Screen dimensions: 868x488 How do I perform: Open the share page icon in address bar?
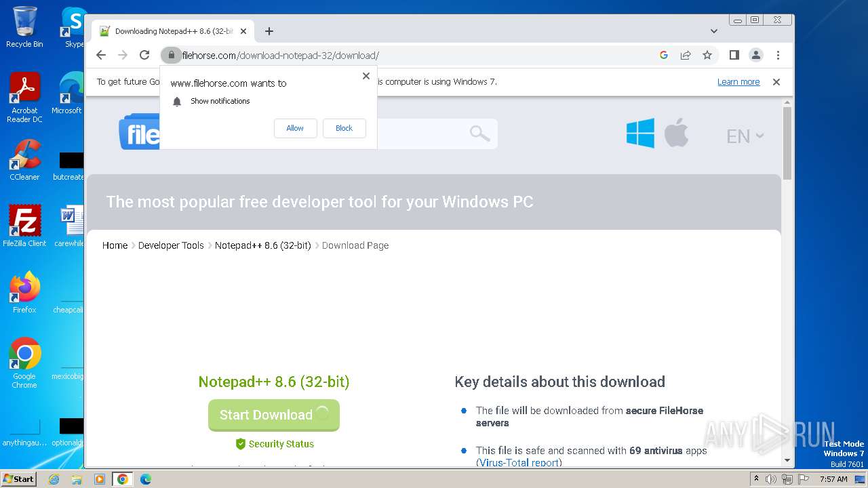686,55
